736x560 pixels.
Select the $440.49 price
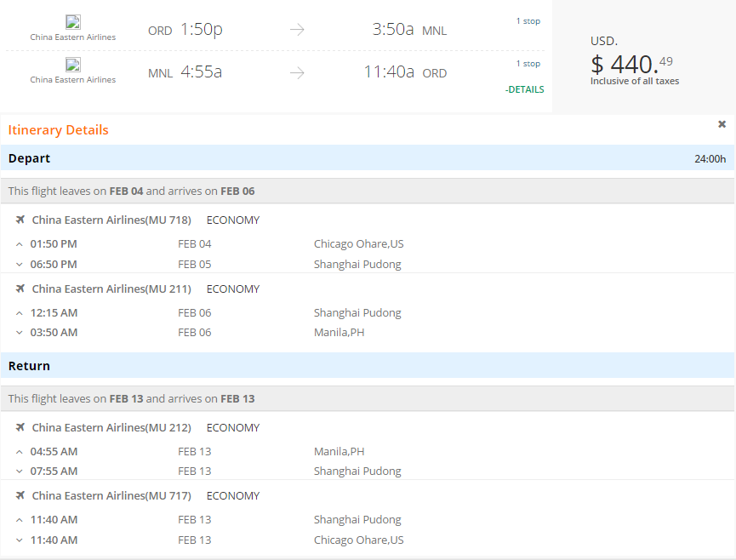point(631,64)
